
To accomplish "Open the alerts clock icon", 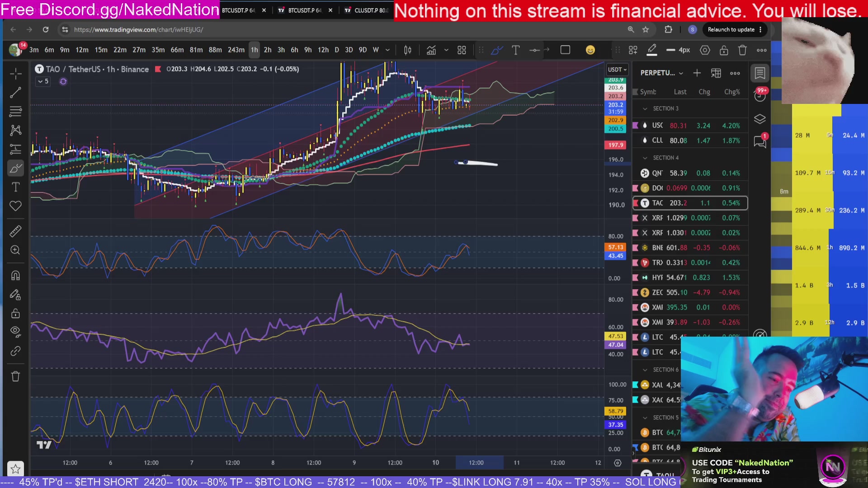I will [x=759, y=96].
